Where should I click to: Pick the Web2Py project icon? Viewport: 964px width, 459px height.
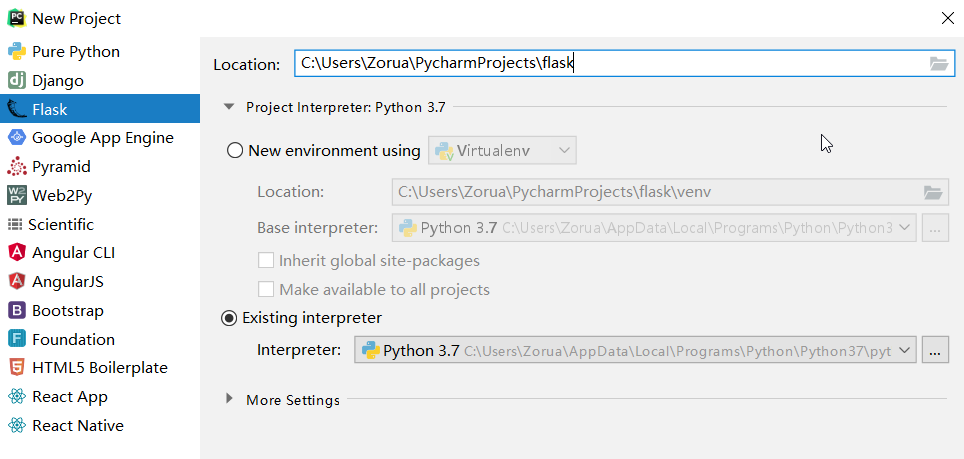tap(16, 196)
